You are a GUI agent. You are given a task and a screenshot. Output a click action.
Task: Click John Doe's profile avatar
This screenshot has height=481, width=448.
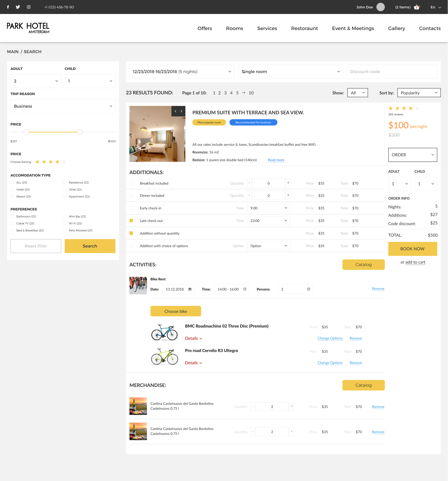(380, 7)
